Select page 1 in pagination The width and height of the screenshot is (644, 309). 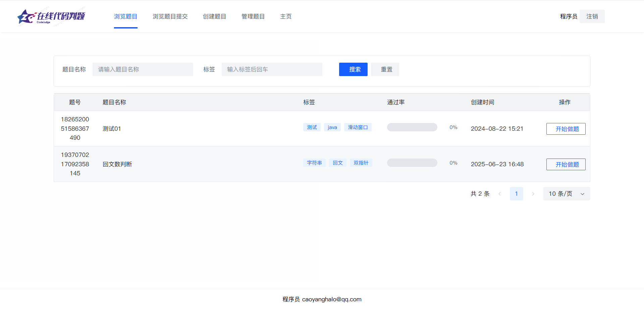[517, 194]
